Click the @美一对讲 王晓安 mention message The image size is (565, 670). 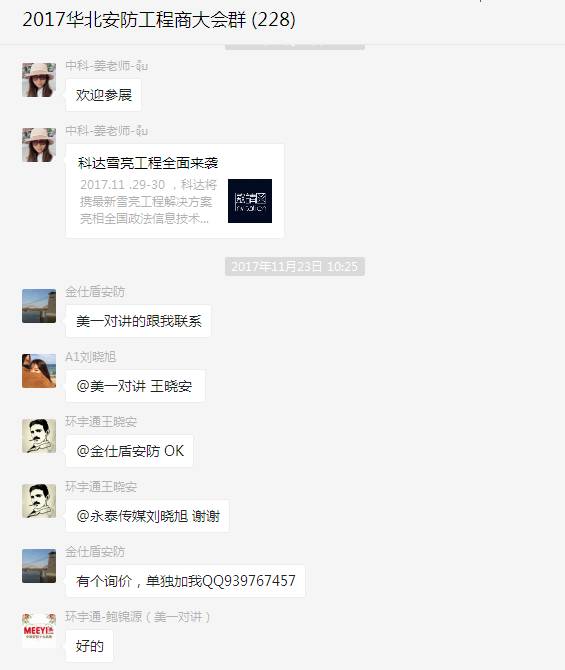click(x=135, y=386)
